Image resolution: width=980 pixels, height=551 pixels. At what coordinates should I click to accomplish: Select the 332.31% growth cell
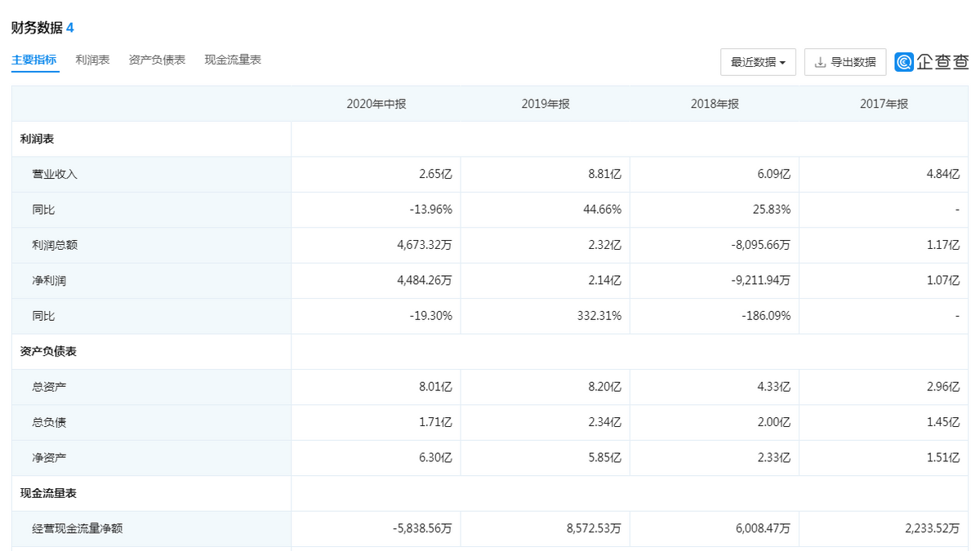599,316
